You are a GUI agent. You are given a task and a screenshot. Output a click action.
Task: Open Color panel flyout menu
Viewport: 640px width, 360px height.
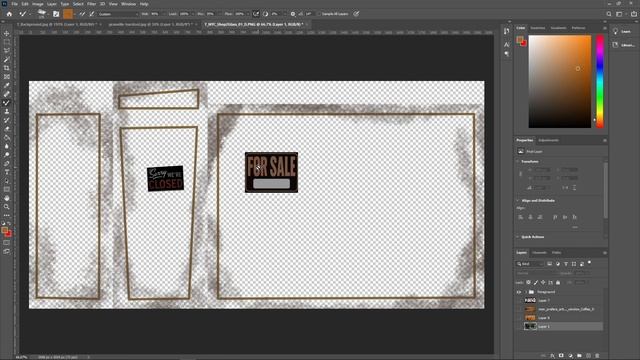604,28
